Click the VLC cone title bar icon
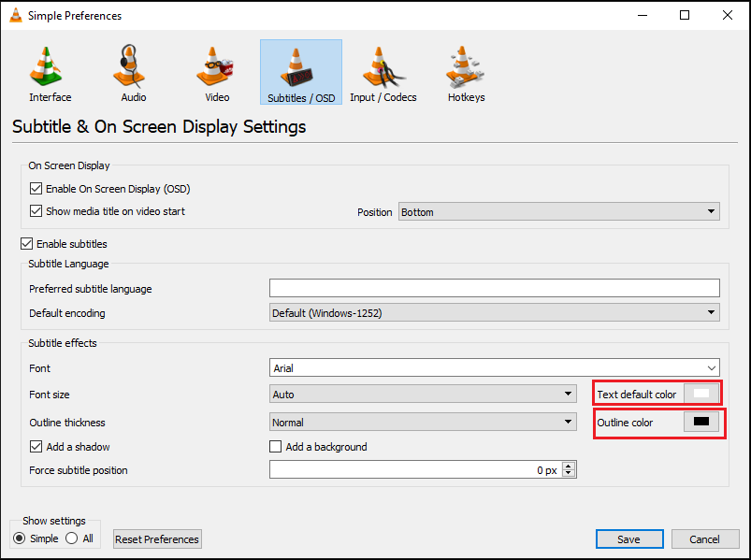Image resolution: width=751 pixels, height=560 pixels. (16, 15)
